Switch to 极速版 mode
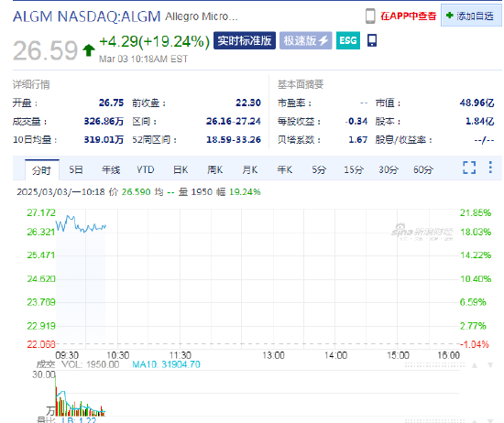Image resolution: width=504 pixels, height=423 pixels. coord(305,40)
